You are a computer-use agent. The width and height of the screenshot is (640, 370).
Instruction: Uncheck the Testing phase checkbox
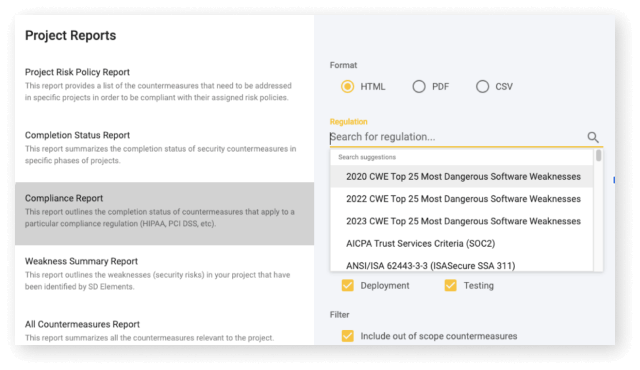451,286
